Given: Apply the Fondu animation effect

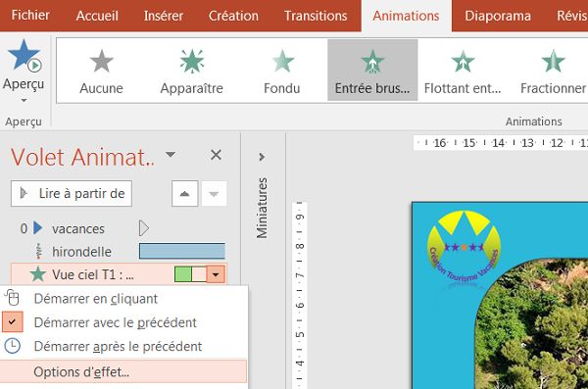Looking at the screenshot, I should click(x=282, y=71).
